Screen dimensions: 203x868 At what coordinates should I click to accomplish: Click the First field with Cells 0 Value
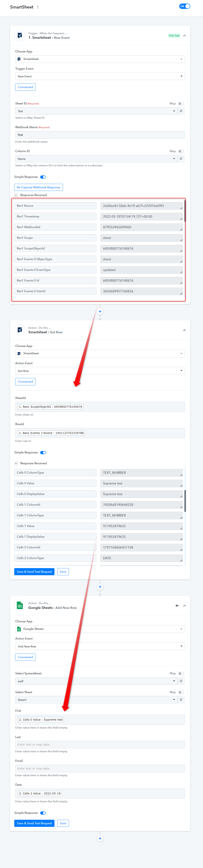(100, 720)
